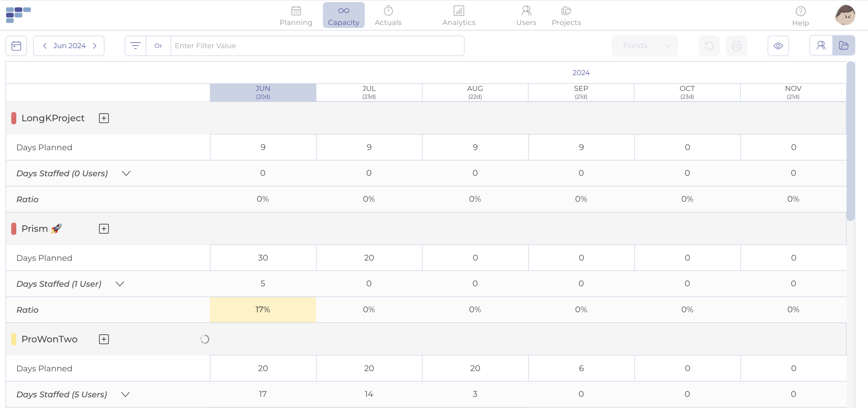
Task: Open the Florida dropdown
Action: coord(645,46)
